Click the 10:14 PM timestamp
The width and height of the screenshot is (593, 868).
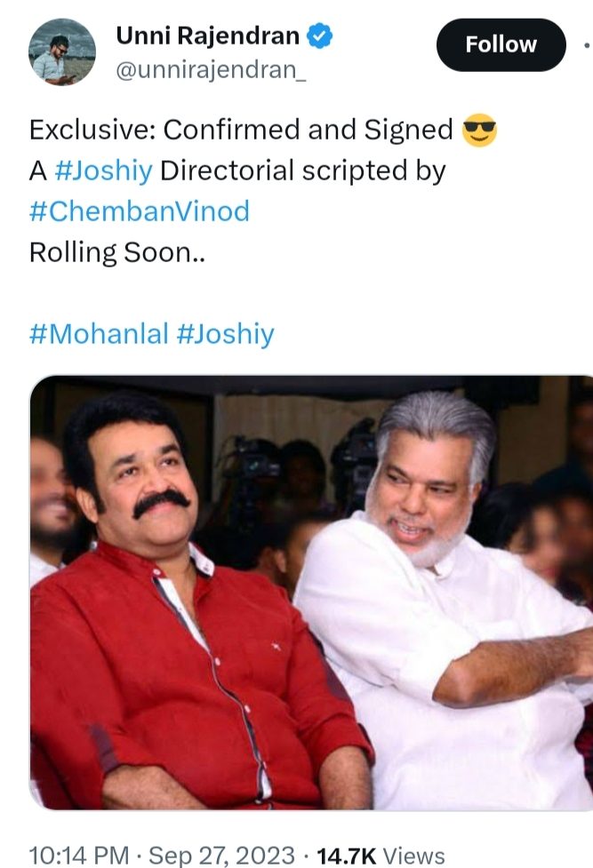point(79,855)
